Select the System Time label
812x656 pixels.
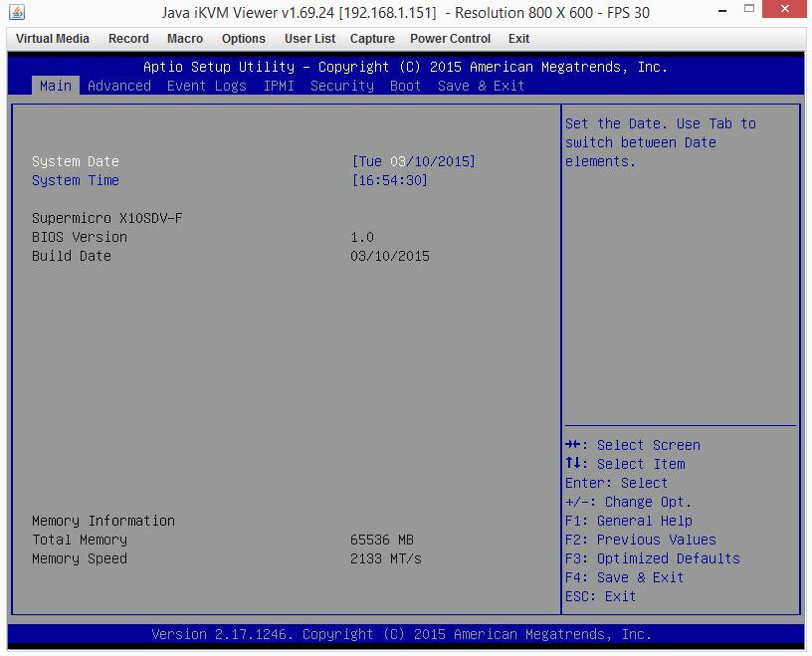[76, 180]
